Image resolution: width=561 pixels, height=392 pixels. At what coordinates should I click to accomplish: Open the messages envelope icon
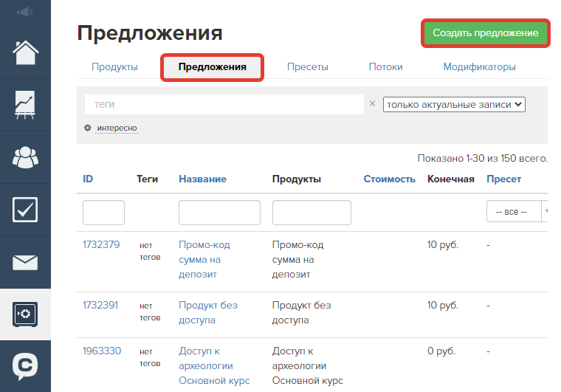25,262
